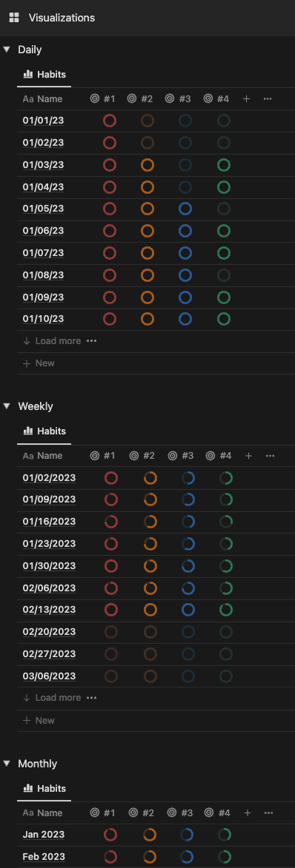Click the #2 column header in Daily table

pyautogui.click(x=140, y=99)
